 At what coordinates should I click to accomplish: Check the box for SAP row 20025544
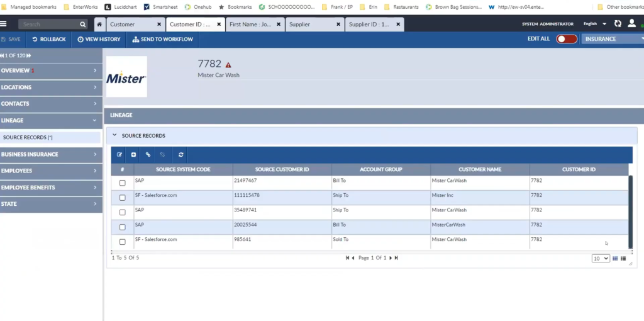pyautogui.click(x=123, y=227)
